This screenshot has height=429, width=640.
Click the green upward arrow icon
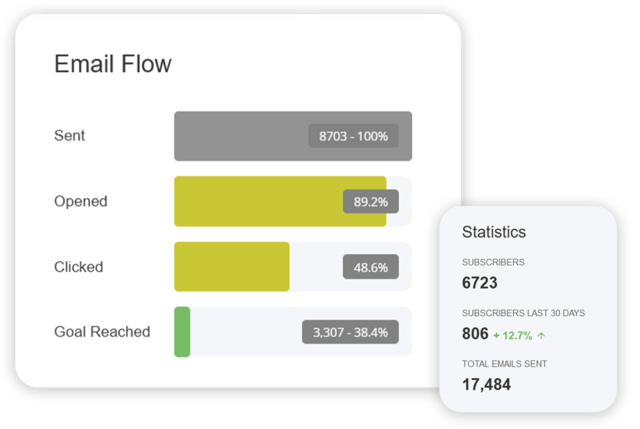pyautogui.click(x=542, y=335)
